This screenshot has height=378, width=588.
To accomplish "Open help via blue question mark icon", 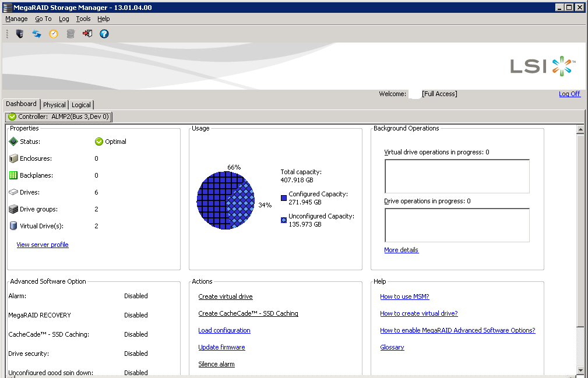I will point(104,34).
